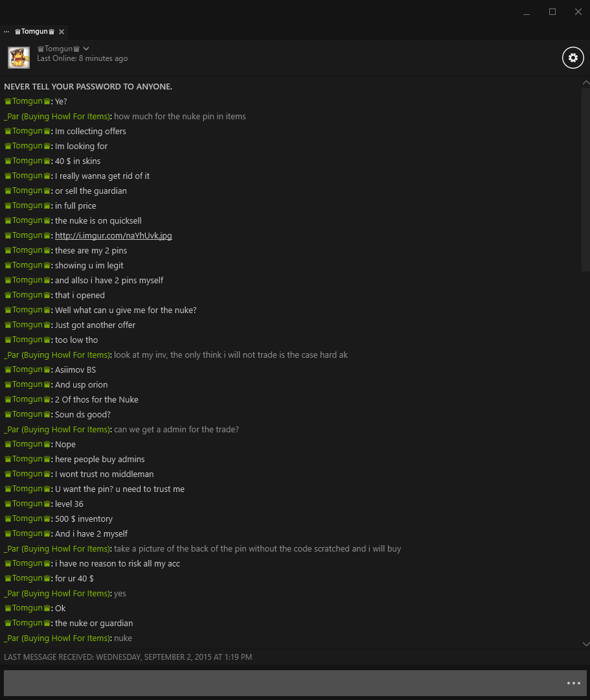Image resolution: width=590 pixels, height=700 pixels.
Task: Click _Par username on 'how much for the nuke' message
Action: [x=56, y=116]
